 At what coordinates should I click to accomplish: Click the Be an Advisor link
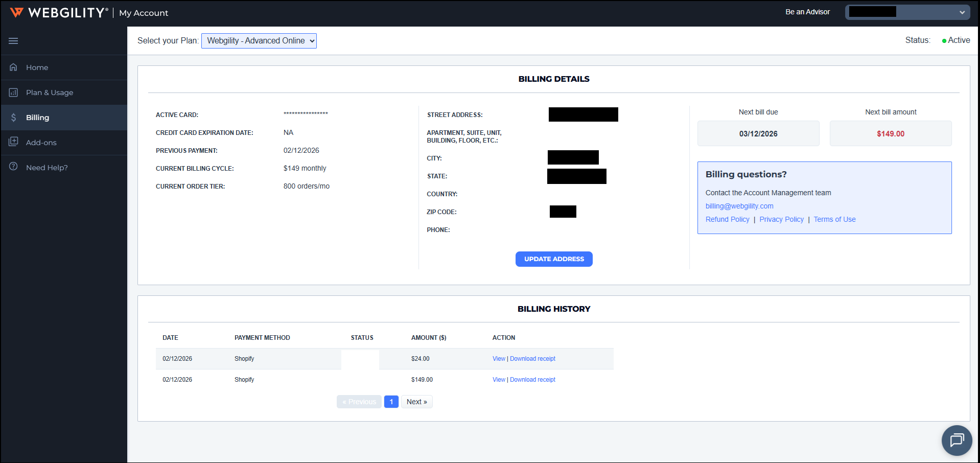pos(807,12)
